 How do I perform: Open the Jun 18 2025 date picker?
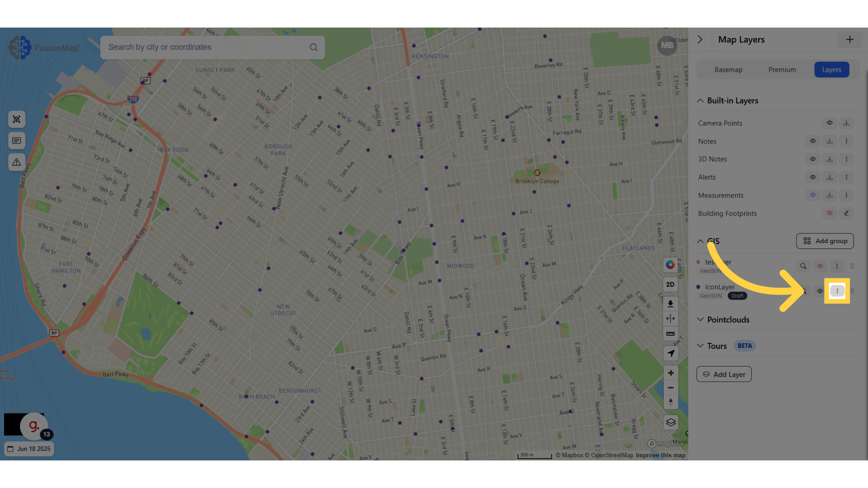[29, 449]
